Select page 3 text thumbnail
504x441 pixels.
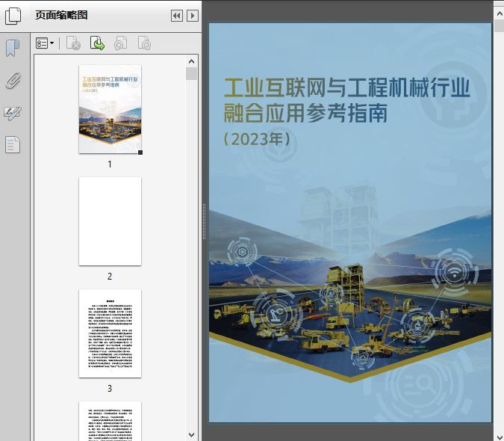pyautogui.click(x=110, y=333)
